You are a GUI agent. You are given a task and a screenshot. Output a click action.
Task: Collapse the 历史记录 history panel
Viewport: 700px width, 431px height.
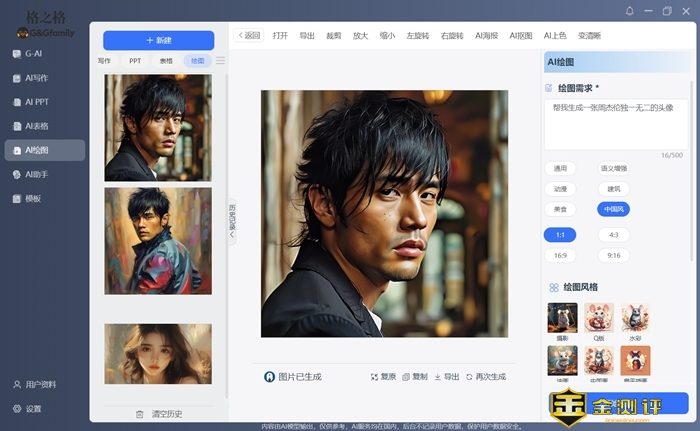coord(232,220)
